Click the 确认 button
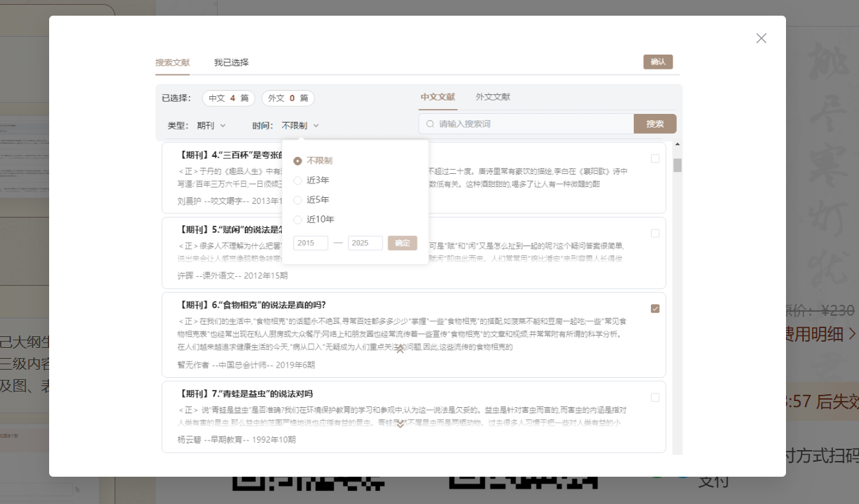Viewport: 859px width, 504px height. point(658,62)
